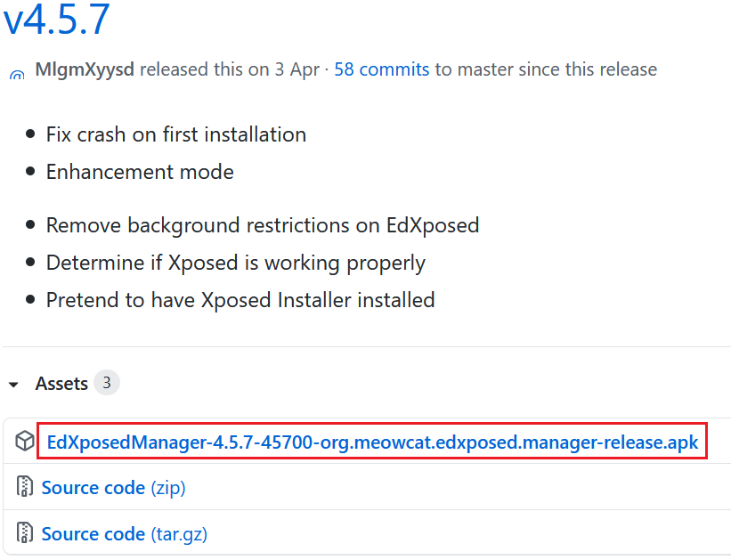Click the 'Fix crash on first installation' note
Screen dimensions: 731x560
tap(176, 134)
